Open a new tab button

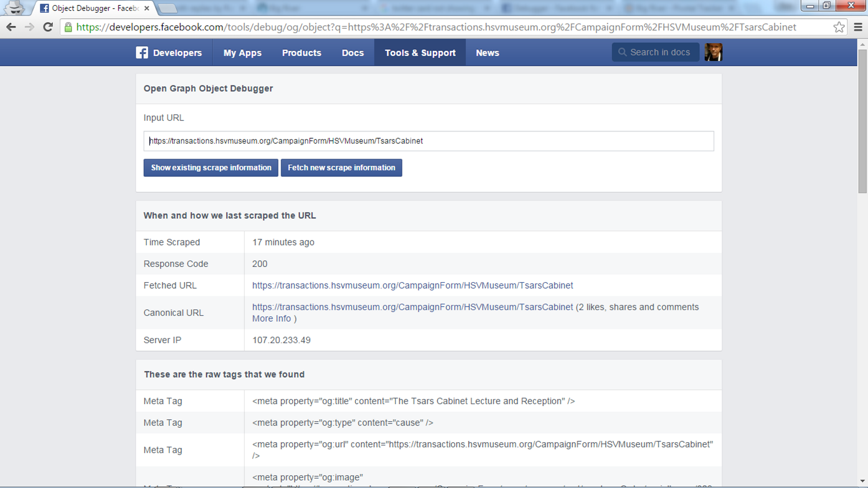coord(167,8)
